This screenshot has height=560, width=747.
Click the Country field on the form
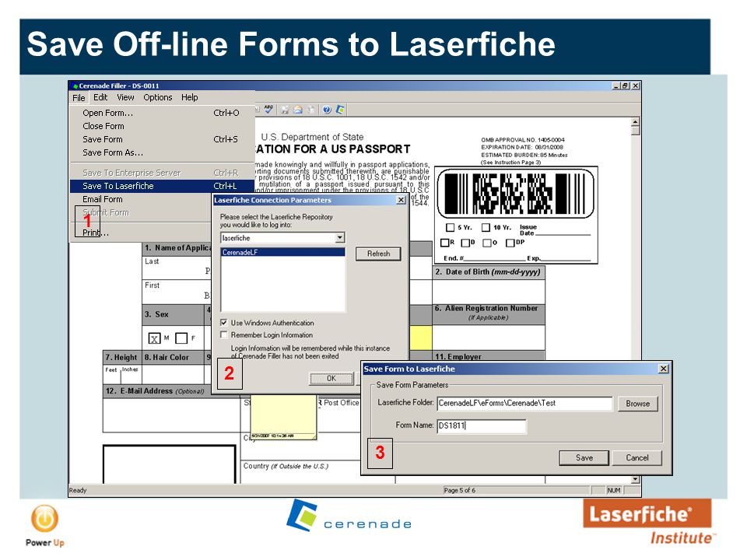301,472
